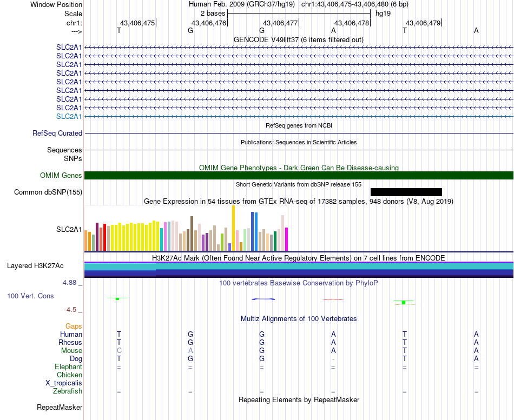
Task: Select the Dog alignment row label
Action: [76, 359]
